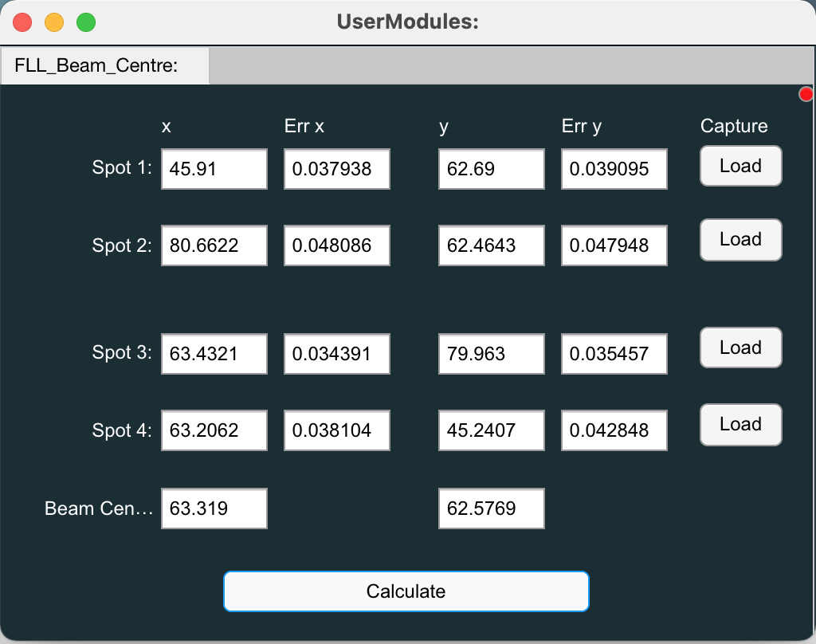Select the Spot 1 x field
816x644 pixels.
coord(214,169)
